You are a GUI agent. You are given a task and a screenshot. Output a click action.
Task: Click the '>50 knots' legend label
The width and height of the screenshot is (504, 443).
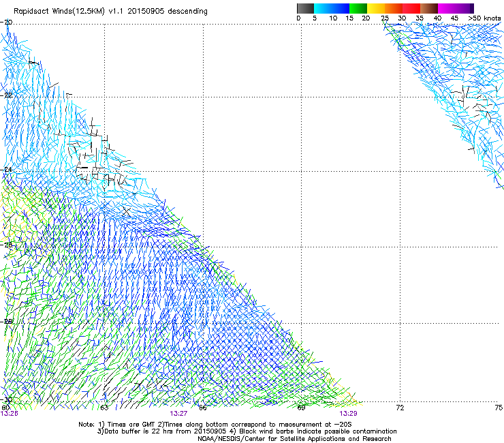pos(484,18)
